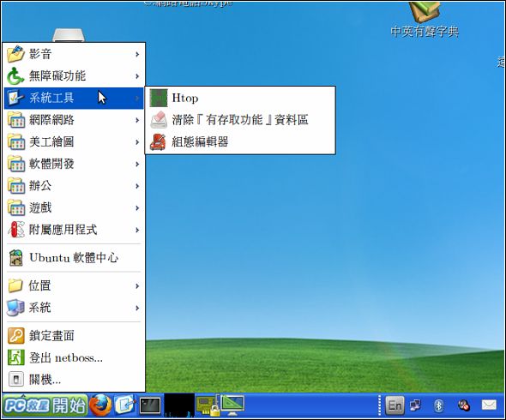
Task: Choose 登出 netboss...
Action: tap(74, 357)
